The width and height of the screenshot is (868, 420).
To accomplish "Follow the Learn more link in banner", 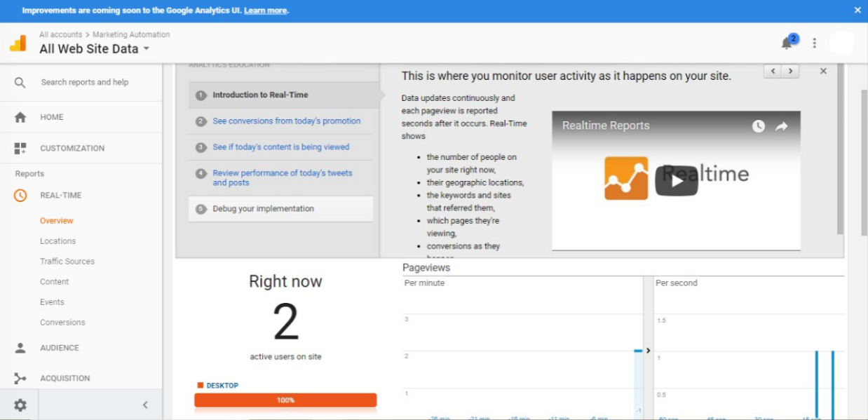I will point(265,11).
